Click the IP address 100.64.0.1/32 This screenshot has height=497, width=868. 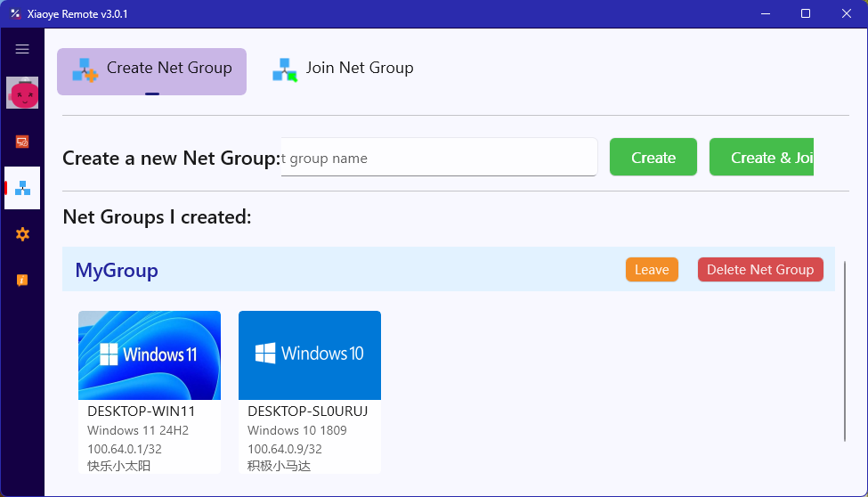pyautogui.click(x=125, y=449)
